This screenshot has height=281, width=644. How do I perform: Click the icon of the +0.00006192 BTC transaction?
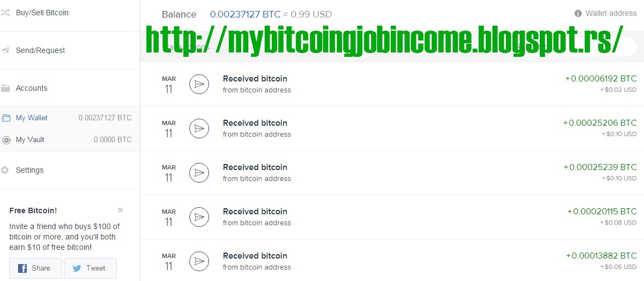[199, 84]
